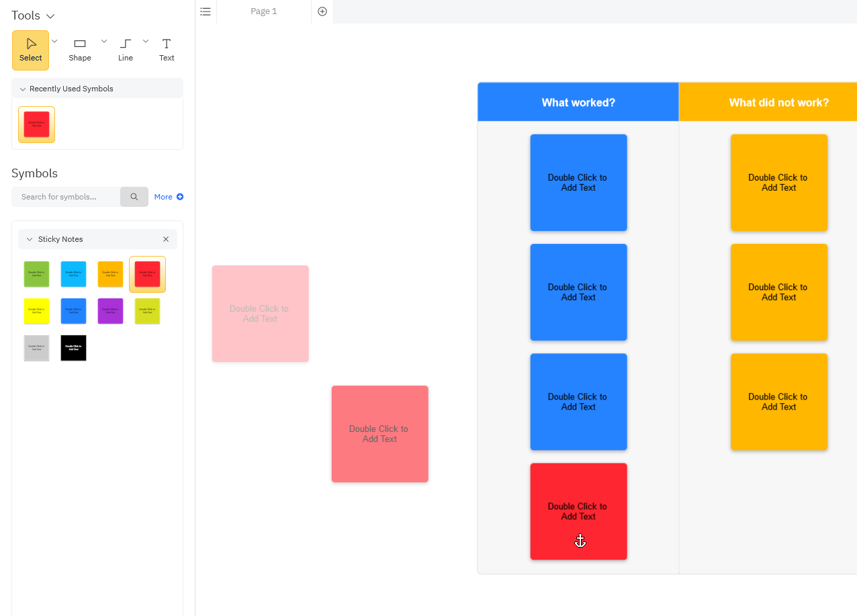Open the page list icon
The image size is (857, 616).
(206, 11)
